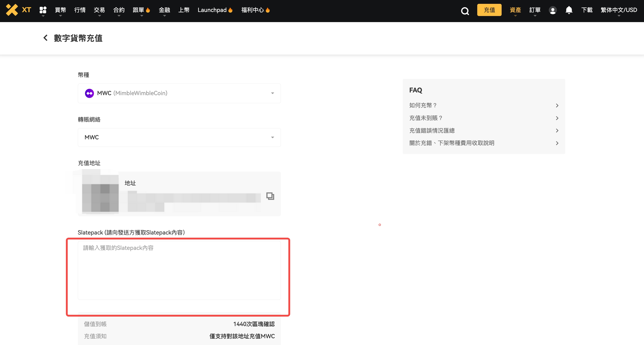Click the search magnifier icon
Screen dimensions: 644x345
465,11
